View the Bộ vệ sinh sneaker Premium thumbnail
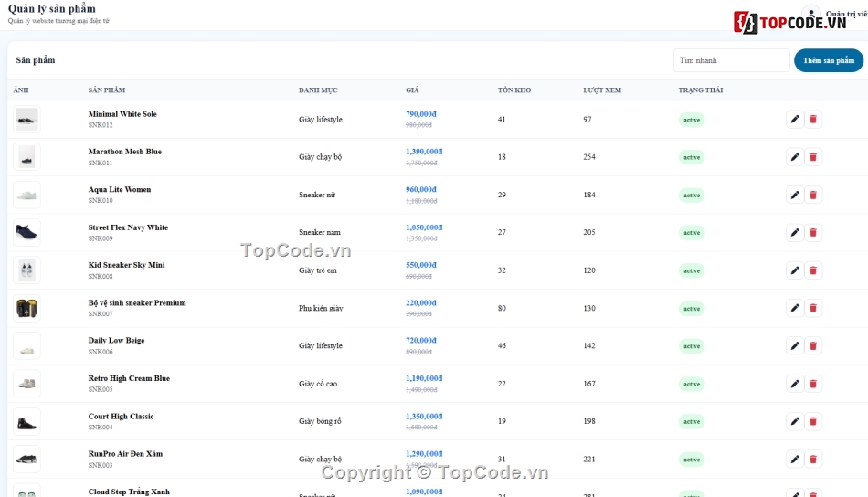Image resolution: width=868 pixels, height=497 pixels. (x=26, y=308)
